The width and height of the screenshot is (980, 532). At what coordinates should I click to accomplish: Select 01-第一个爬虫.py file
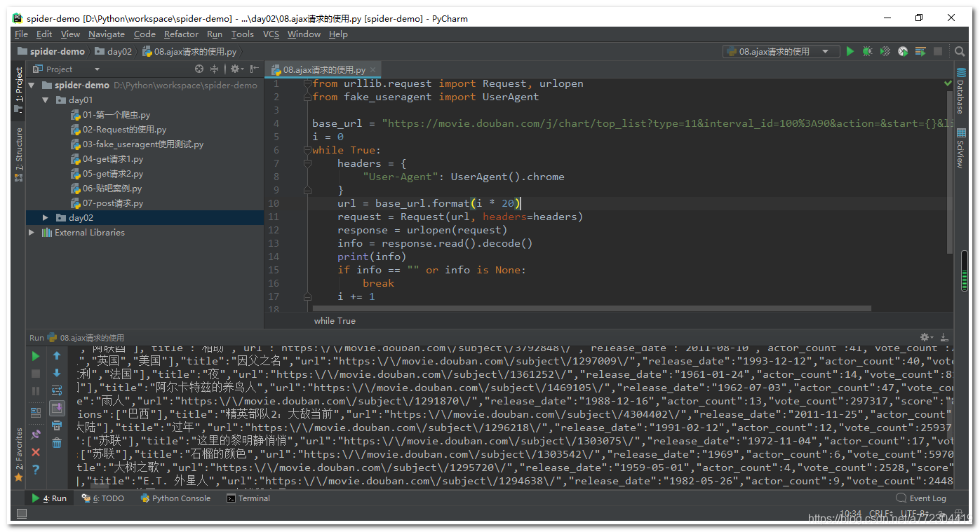coord(111,114)
